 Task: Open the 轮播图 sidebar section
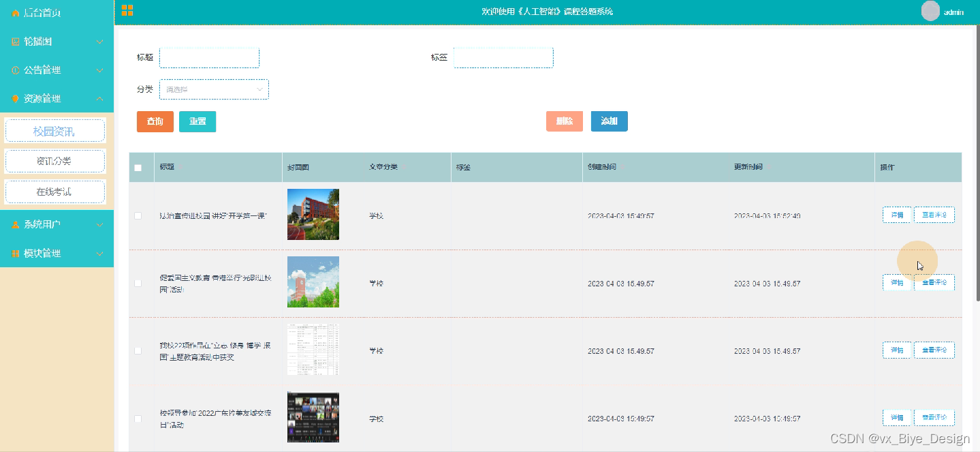pyautogui.click(x=57, y=42)
